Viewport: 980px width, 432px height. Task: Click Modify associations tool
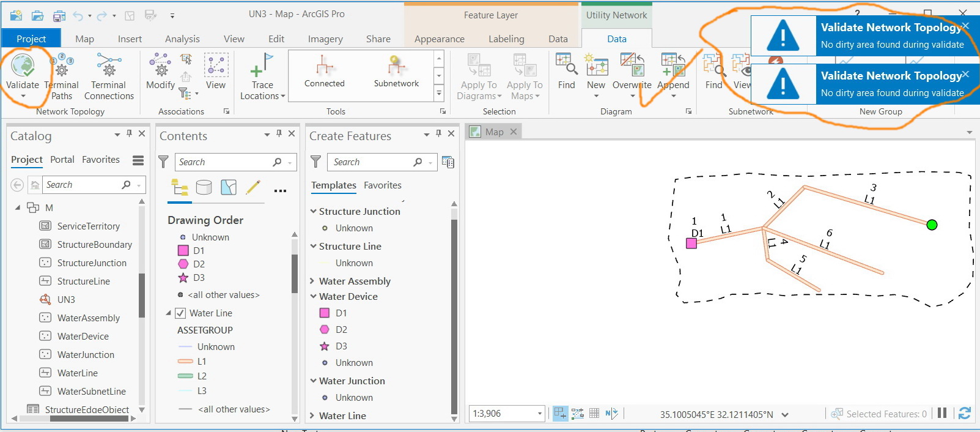tap(160, 71)
